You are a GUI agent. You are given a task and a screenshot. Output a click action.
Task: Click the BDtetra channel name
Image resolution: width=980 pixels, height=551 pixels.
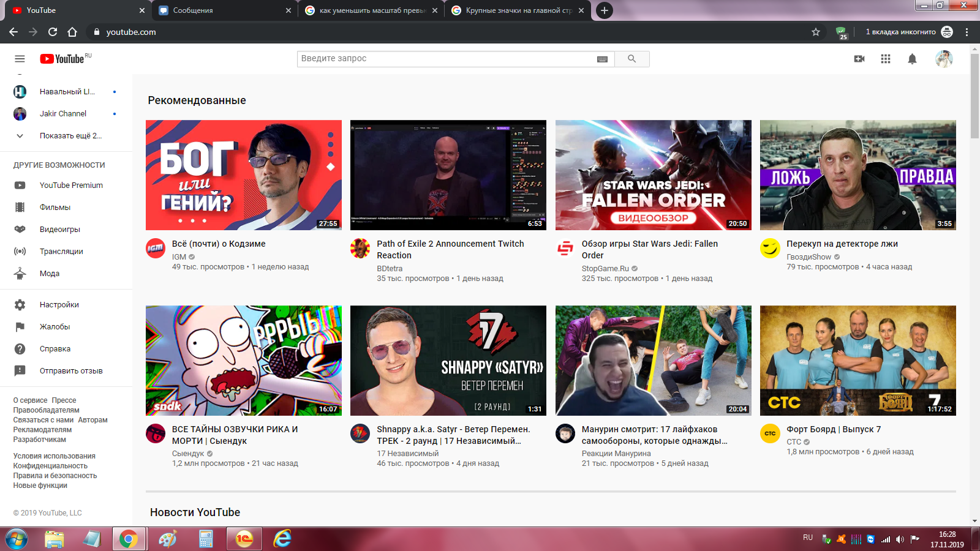(x=390, y=269)
